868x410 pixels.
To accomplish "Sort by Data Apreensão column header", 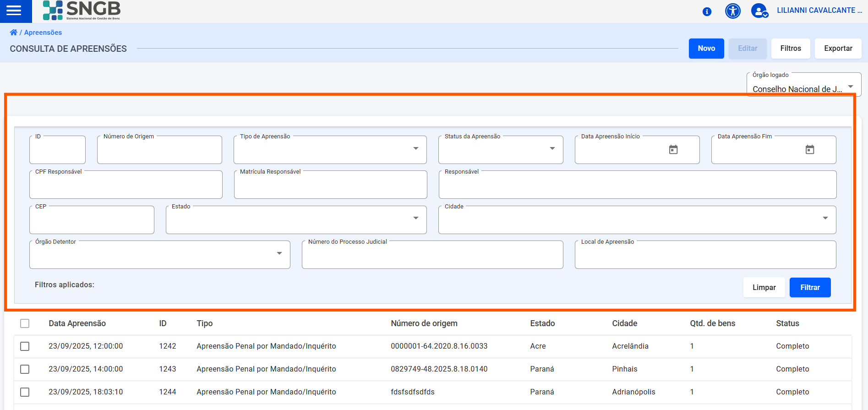I will [x=77, y=323].
